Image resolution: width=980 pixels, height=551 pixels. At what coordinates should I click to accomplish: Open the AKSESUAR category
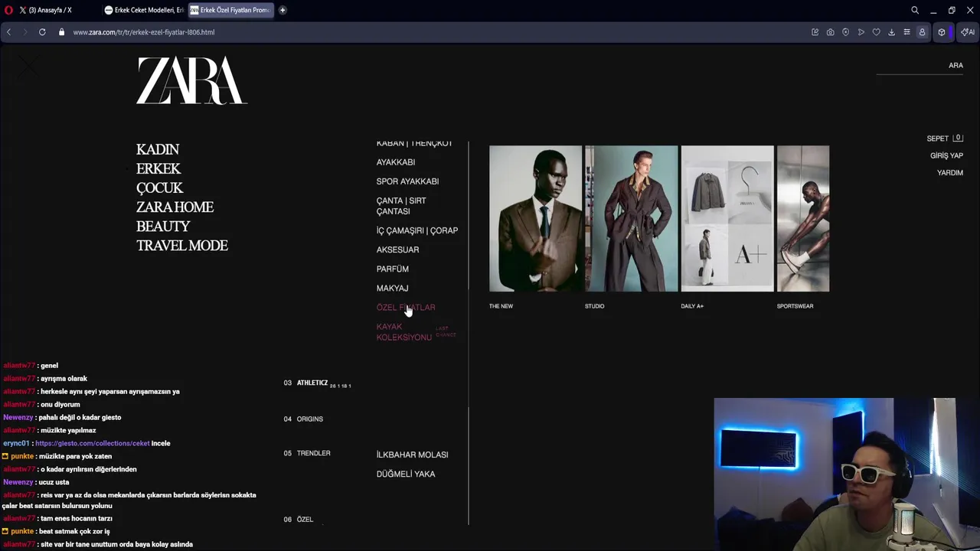[x=397, y=249]
